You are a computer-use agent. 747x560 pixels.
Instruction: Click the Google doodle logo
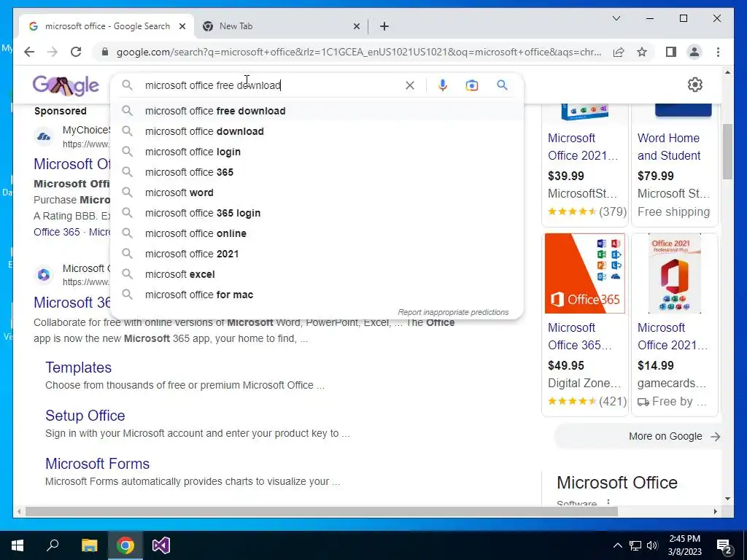(66, 85)
